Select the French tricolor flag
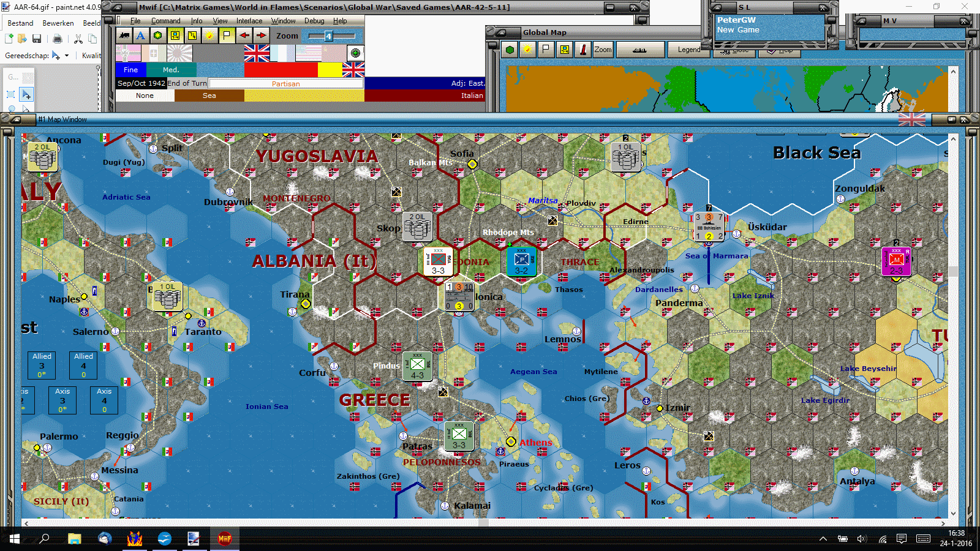The width and height of the screenshot is (980, 551). [x=282, y=53]
